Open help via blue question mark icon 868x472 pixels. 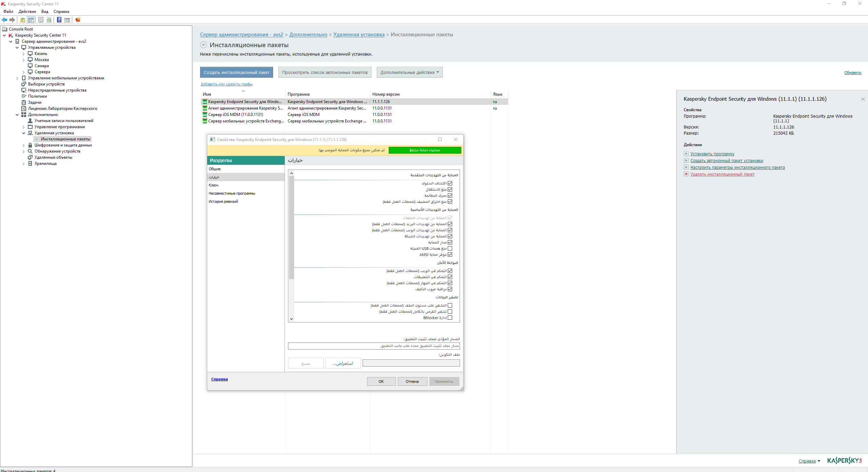click(59, 20)
